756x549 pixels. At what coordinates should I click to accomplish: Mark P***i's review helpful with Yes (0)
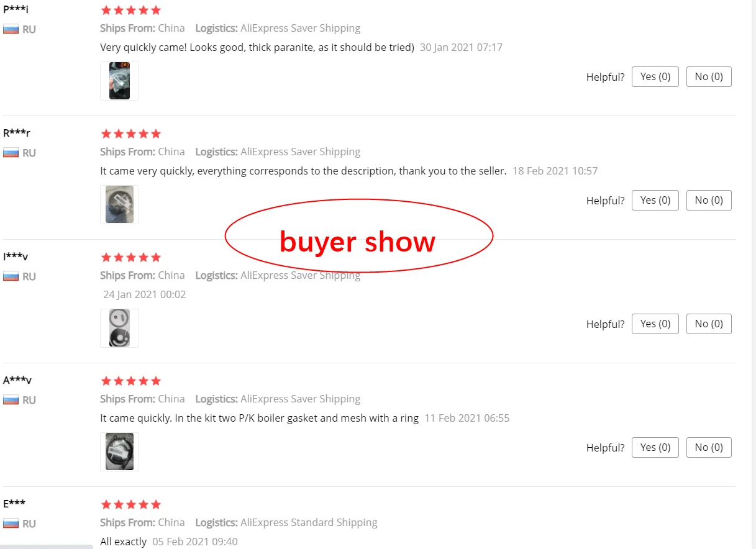(655, 76)
